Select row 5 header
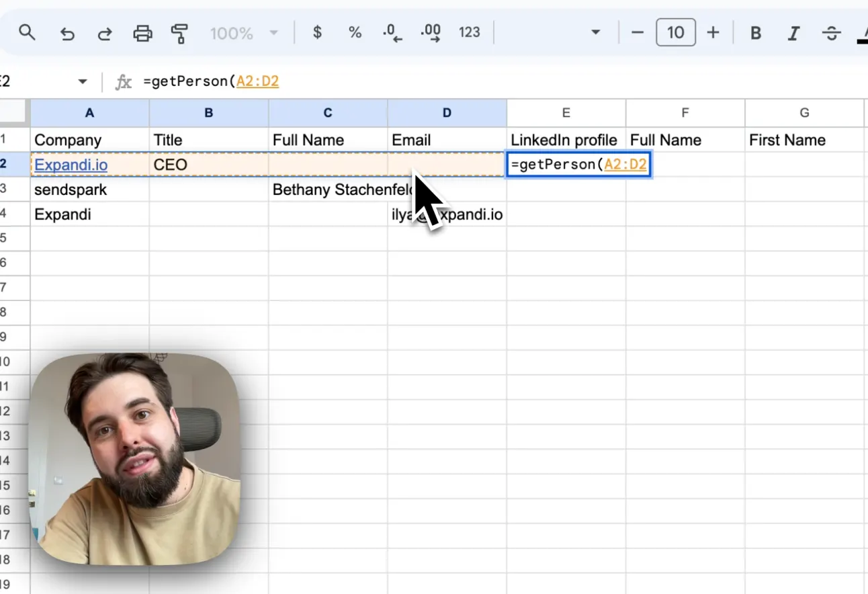868x594 pixels. coord(13,239)
